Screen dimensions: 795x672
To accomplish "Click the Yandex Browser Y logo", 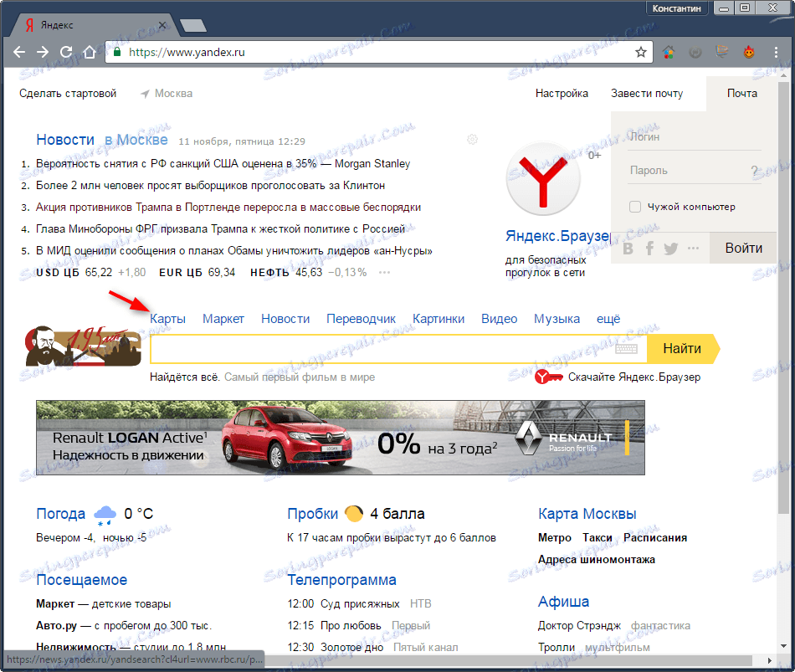I will click(543, 179).
